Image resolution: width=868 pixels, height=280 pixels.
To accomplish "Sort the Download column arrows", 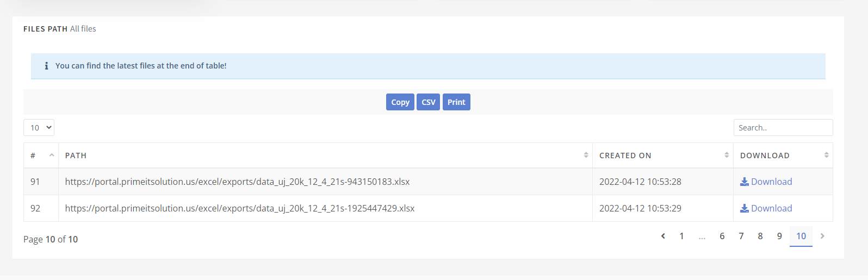I will click(826, 155).
